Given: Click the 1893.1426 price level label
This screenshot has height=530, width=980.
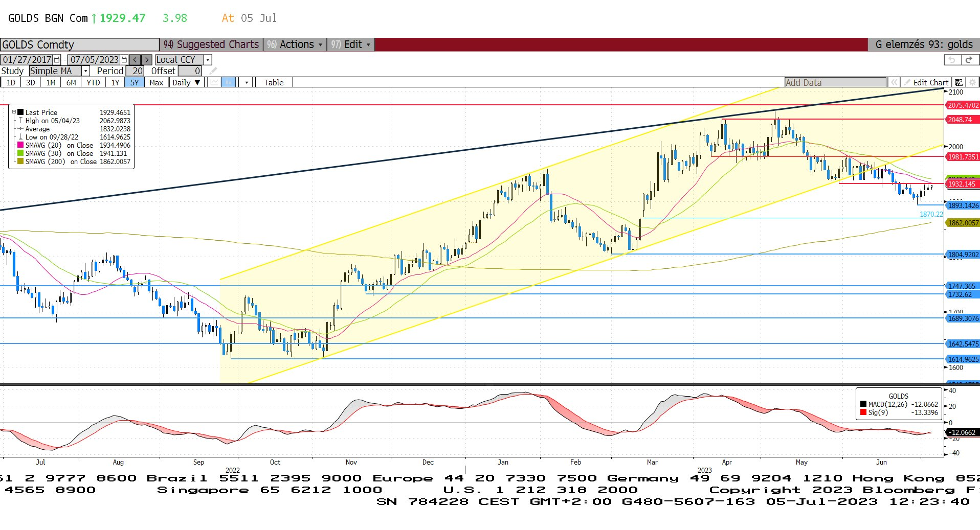Looking at the screenshot, I should click(963, 205).
